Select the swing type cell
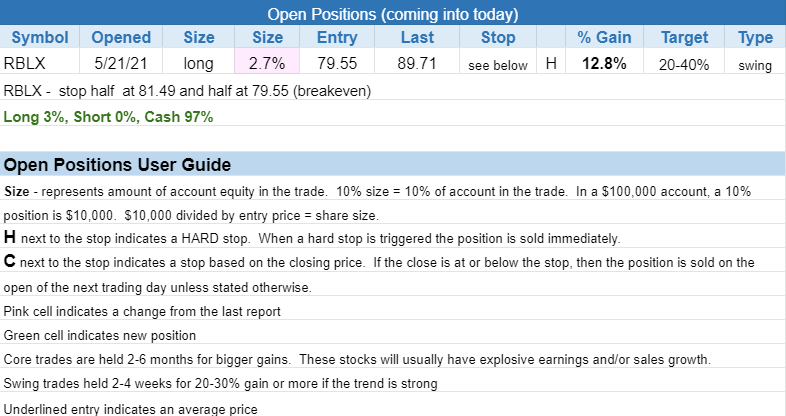The width and height of the screenshot is (786, 416). point(755,65)
